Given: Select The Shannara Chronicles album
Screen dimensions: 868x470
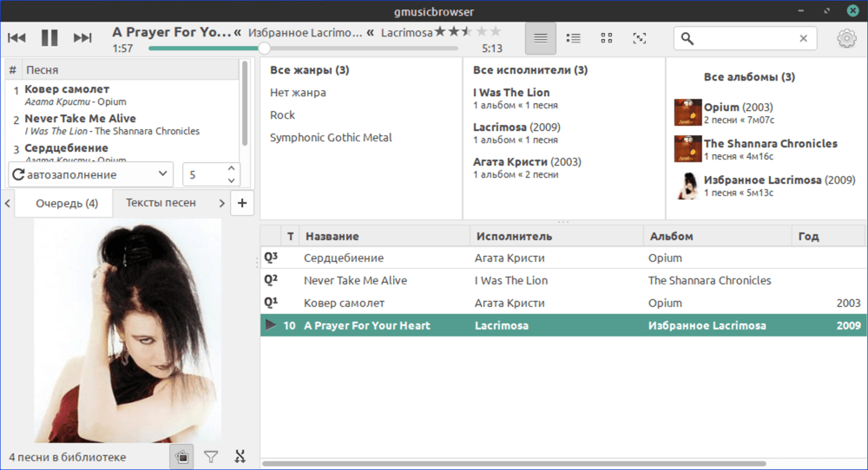Looking at the screenshot, I should [x=770, y=149].
